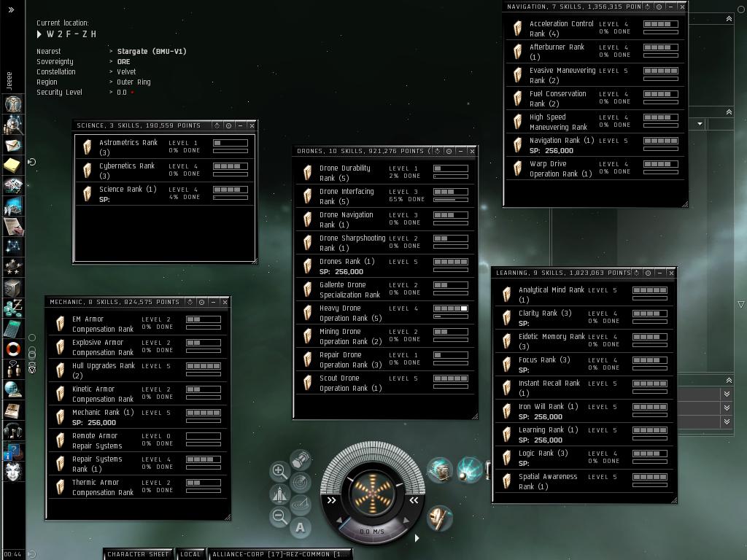Screen dimensions: 747x560
Task: Open the paper-and-hand Contracts sidebar icon
Action: (x=13, y=226)
